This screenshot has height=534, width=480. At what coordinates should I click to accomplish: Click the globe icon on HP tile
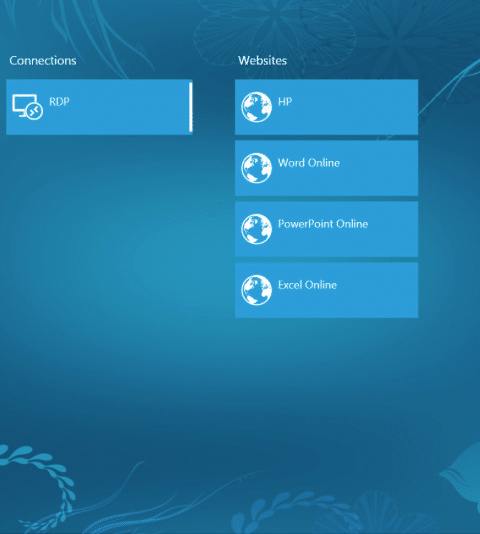tap(257, 107)
